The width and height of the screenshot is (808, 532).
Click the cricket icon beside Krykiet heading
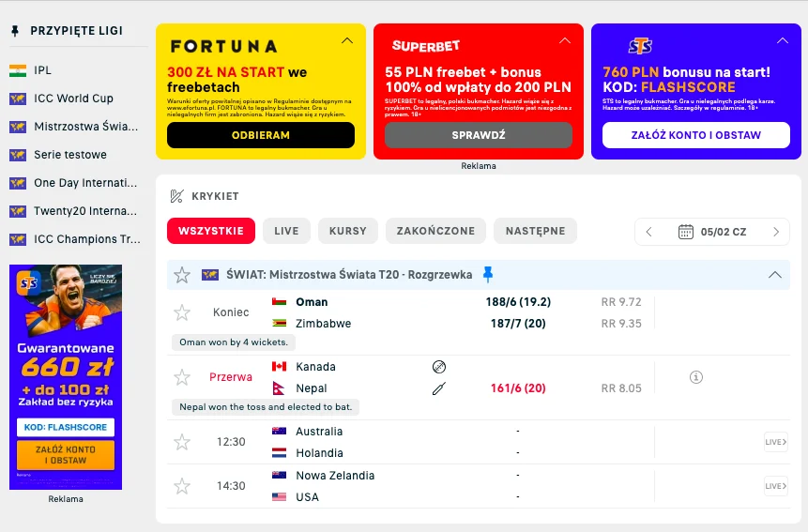click(x=176, y=196)
